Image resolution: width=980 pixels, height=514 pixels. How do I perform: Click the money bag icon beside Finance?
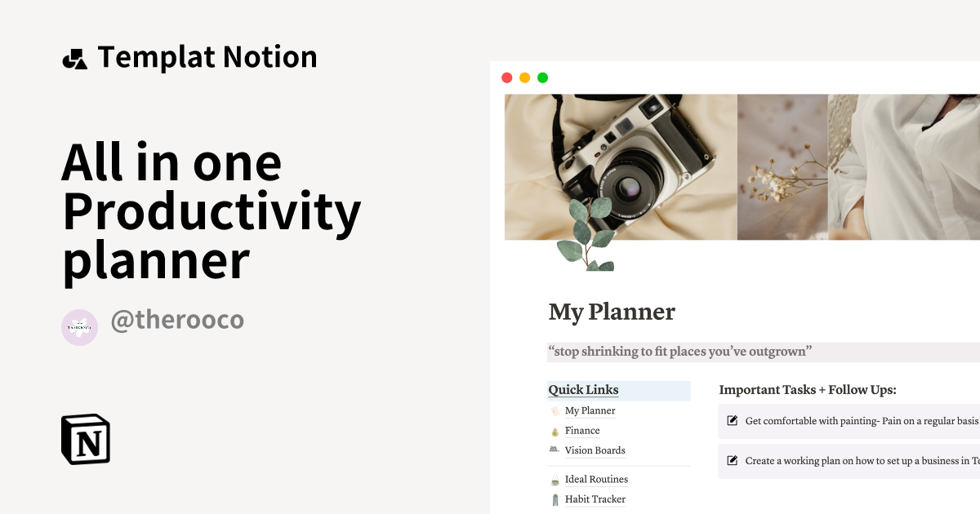[x=555, y=430]
